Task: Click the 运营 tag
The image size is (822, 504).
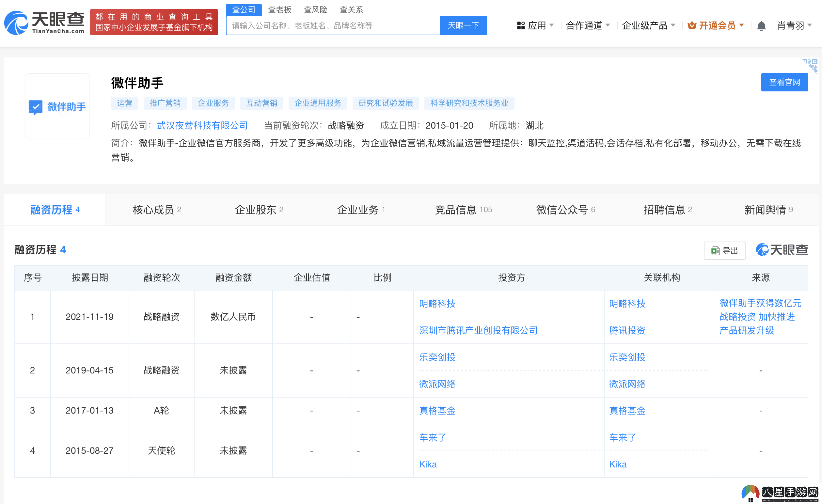Action: [124, 103]
